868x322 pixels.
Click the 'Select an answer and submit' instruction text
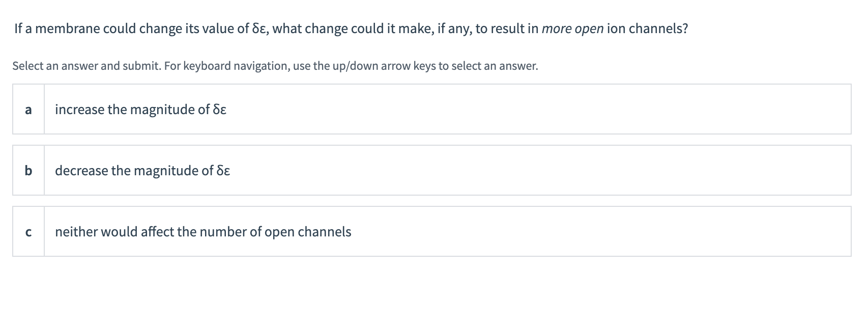(x=275, y=65)
